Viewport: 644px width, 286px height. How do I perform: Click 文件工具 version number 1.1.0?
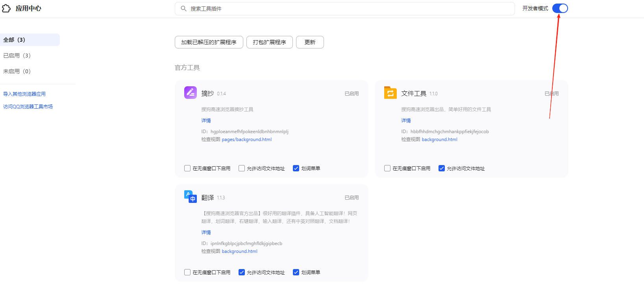(433, 94)
